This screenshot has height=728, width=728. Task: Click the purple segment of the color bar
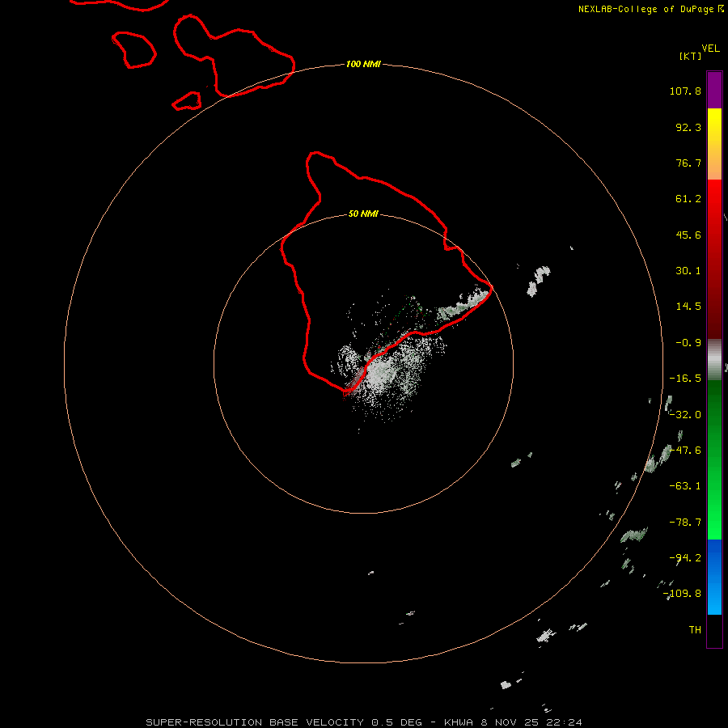[x=714, y=90]
